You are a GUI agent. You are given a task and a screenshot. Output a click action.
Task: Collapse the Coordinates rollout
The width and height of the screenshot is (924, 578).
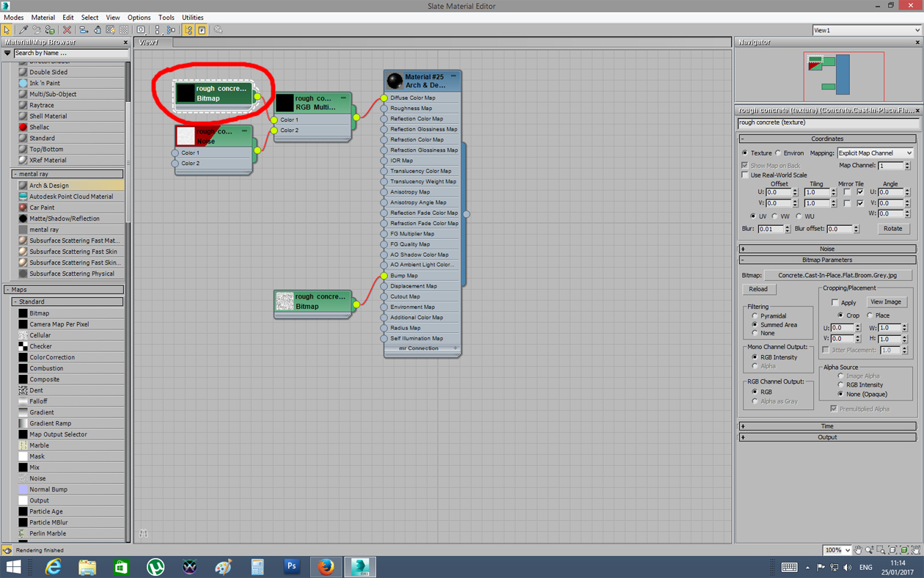click(827, 139)
